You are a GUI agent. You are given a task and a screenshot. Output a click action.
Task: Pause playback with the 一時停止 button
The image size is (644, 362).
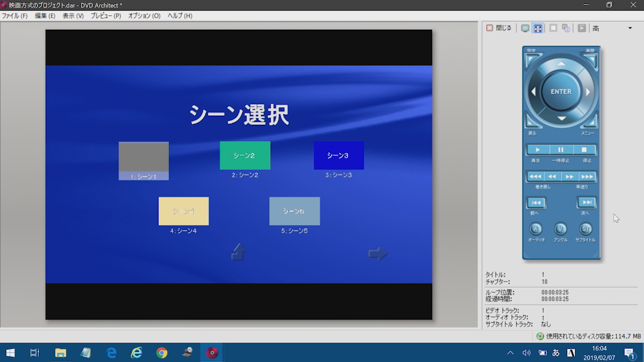560,150
